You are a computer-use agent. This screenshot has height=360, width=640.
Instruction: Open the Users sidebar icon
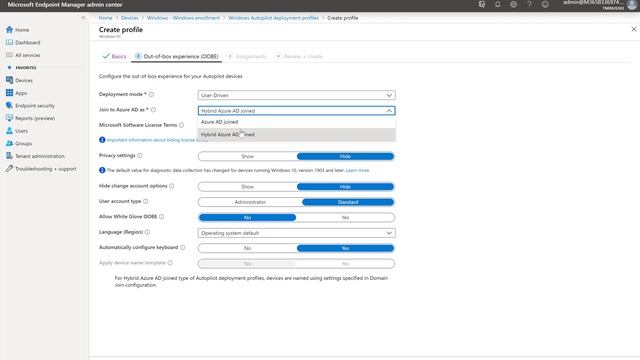tap(9, 131)
